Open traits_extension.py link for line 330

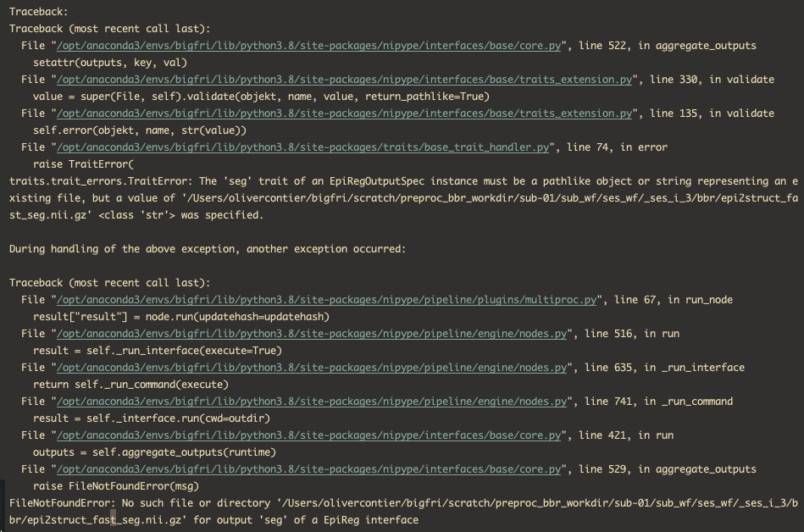coord(344,80)
